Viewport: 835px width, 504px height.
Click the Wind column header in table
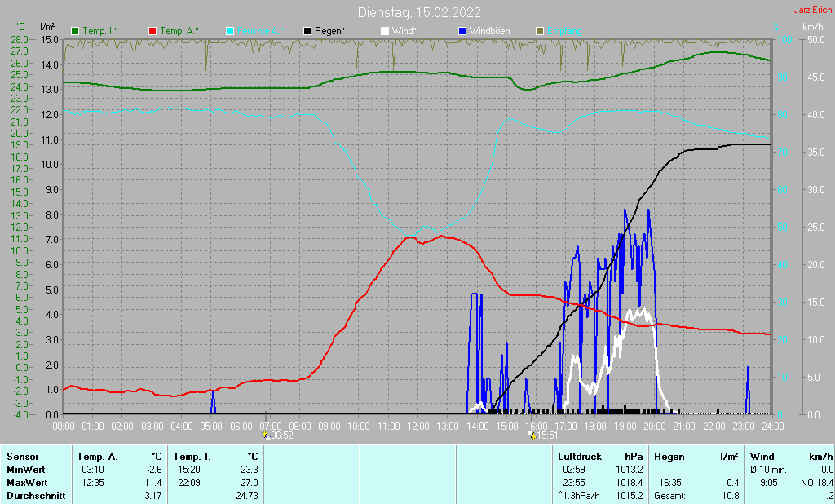pyautogui.click(x=762, y=457)
